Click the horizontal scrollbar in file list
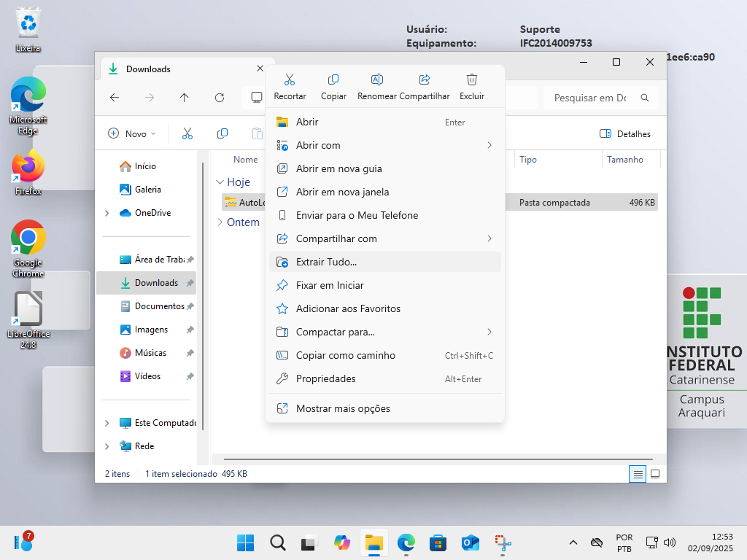This screenshot has height=560, width=747. pos(438,459)
